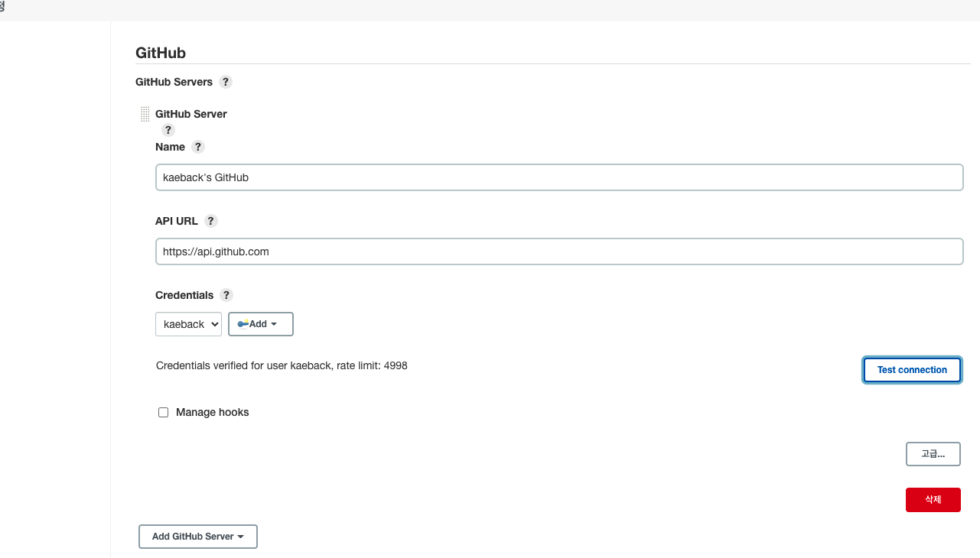Focus the Name input field
The image size is (980, 558).
pyautogui.click(x=559, y=177)
